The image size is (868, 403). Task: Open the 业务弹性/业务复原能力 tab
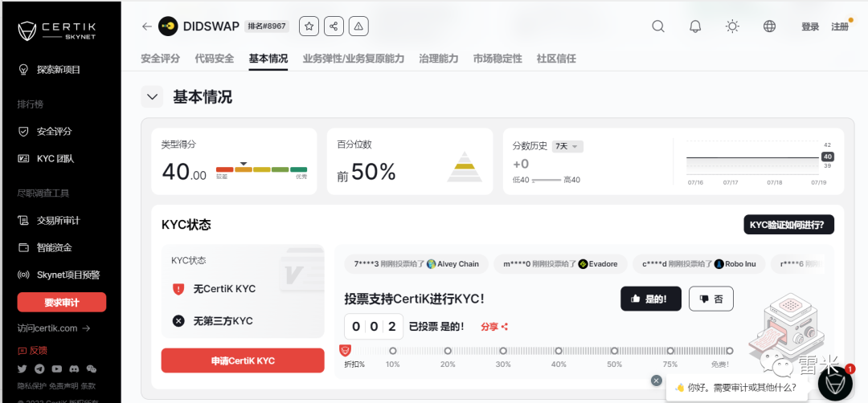354,59
